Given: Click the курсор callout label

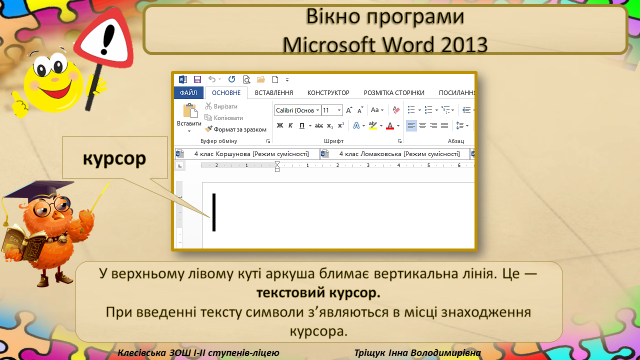Looking at the screenshot, I should click(x=115, y=158).
